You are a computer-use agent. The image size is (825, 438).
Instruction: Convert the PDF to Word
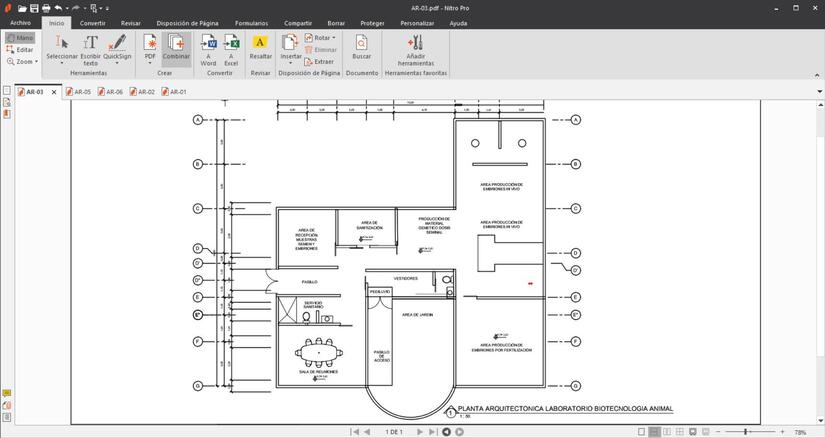209,47
